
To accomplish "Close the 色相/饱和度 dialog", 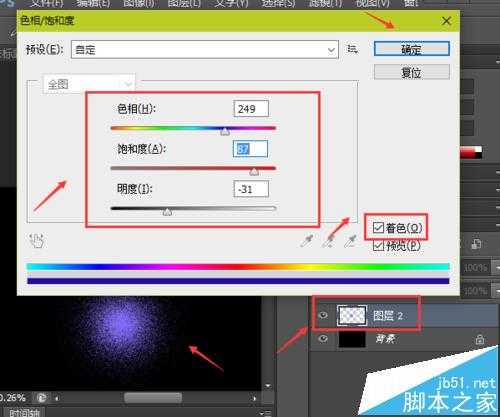I will [446, 21].
